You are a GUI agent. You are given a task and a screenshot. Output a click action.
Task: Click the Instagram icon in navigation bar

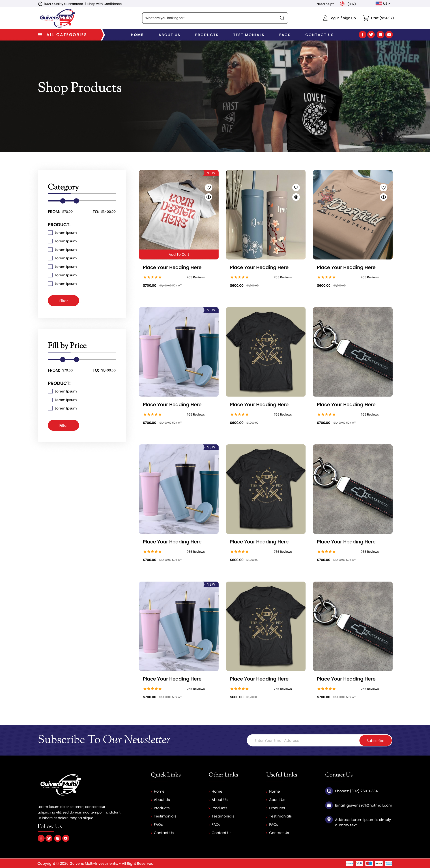tap(381, 35)
